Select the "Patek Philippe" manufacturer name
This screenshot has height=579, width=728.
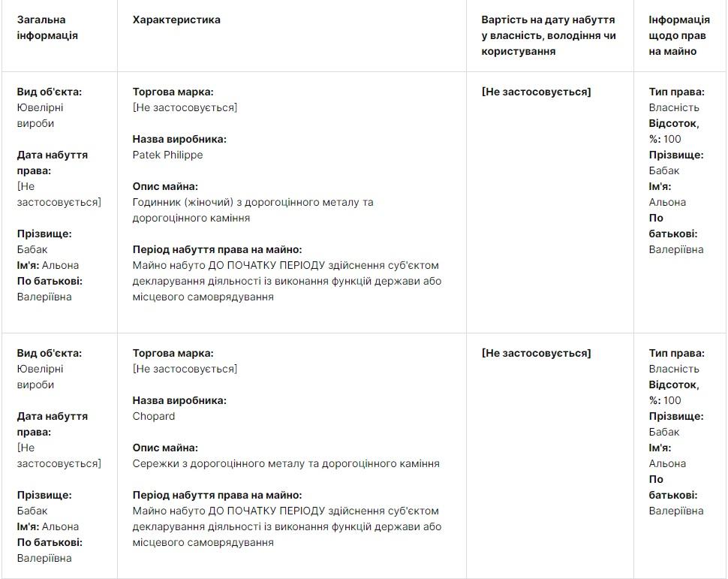[167, 155]
